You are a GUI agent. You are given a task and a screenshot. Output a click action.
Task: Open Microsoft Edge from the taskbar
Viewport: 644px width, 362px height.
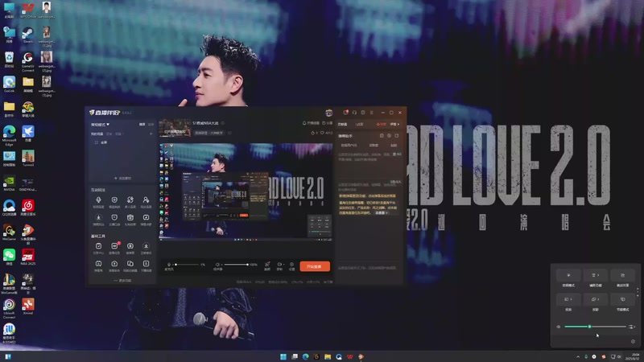pyautogui.click(x=306, y=356)
